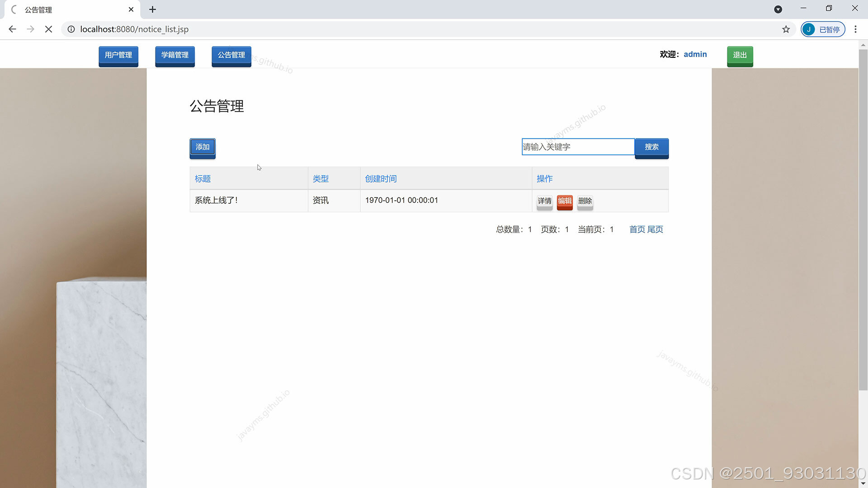Click the vertical scrollbar thumb

(x=863, y=220)
